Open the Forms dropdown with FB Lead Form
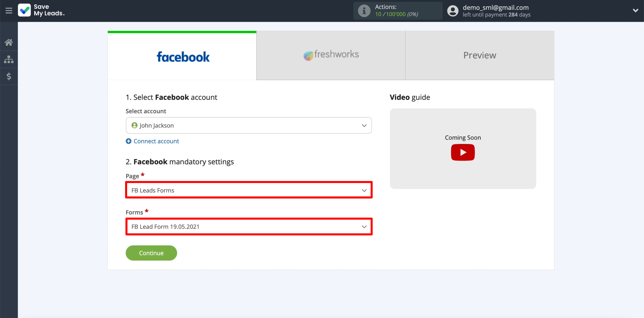644x318 pixels. click(249, 227)
